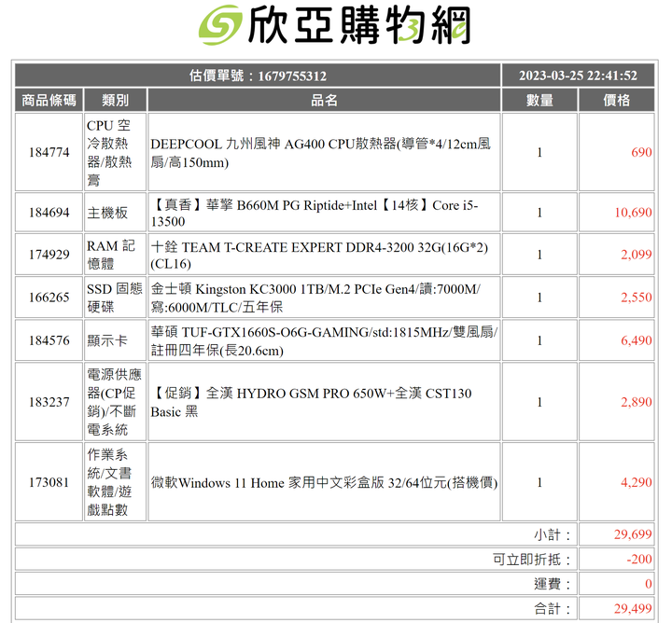Click the DEEPCOOL AG400 cooler product name
Image resolution: width=672 pixels, height=623 pixels.
pyautogui.click(x=320, y=152)
